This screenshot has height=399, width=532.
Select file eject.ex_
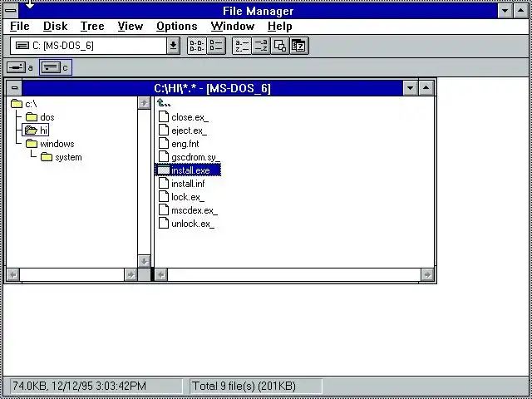pyautogui.click(x=183, y=131)
